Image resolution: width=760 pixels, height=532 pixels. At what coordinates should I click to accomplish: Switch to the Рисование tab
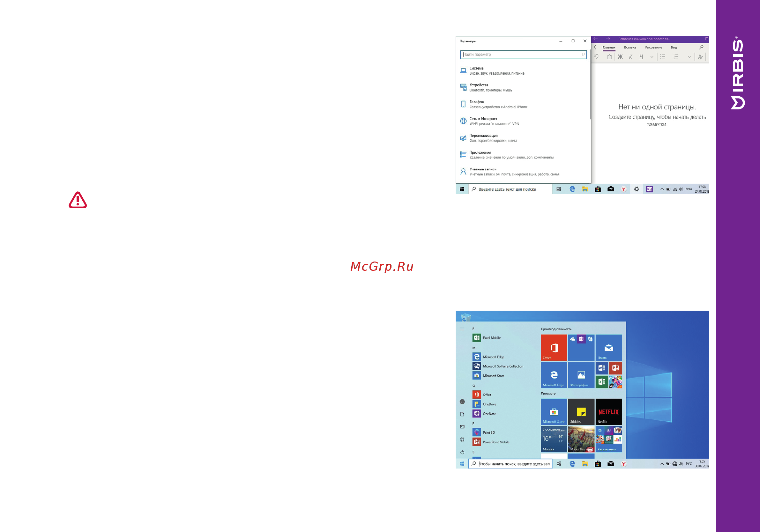pos(653,47)
